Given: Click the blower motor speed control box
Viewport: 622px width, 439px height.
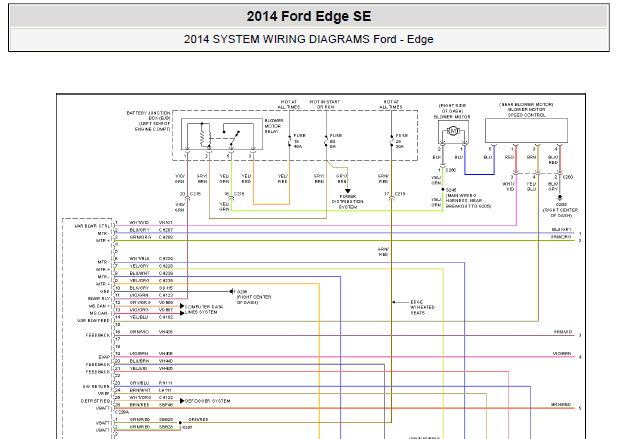Looking at the screenshot, I should pyautogui.click(x=526, y=130).
